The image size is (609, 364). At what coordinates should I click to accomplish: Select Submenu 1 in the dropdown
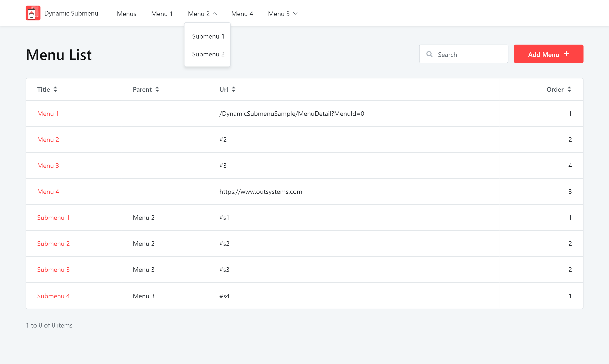click(208, 36)
